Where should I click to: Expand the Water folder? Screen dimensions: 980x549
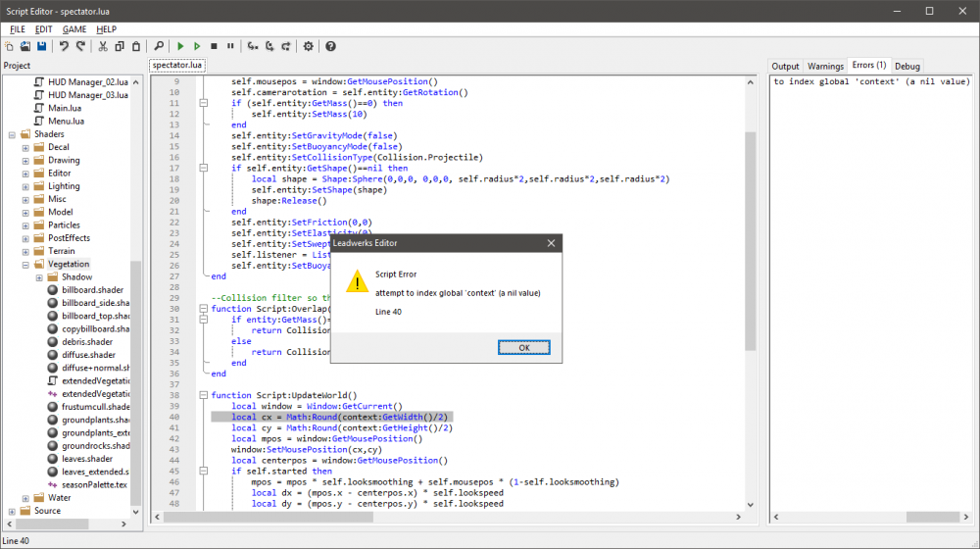[25, 498]
